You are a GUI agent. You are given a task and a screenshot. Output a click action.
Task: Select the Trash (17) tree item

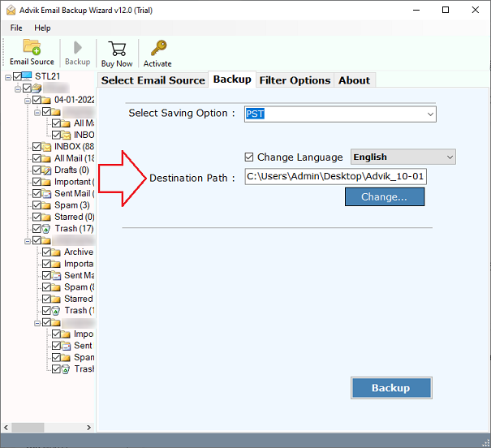74,229
